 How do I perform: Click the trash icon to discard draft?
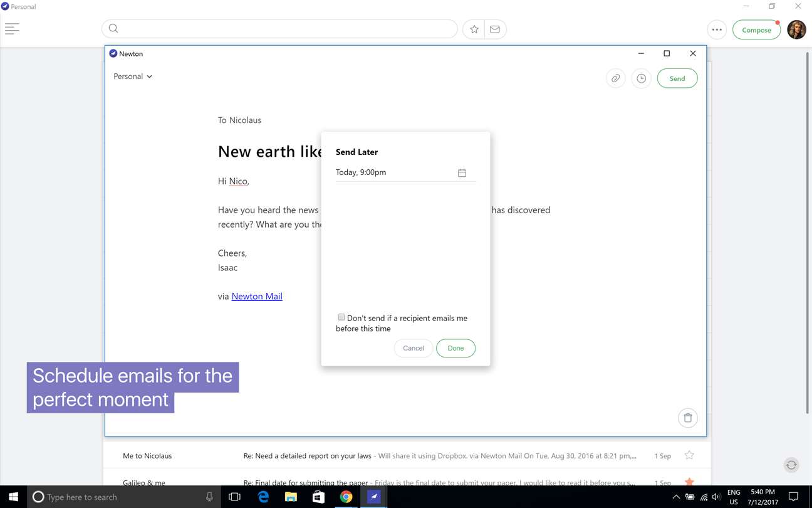[x=688, y=418]
